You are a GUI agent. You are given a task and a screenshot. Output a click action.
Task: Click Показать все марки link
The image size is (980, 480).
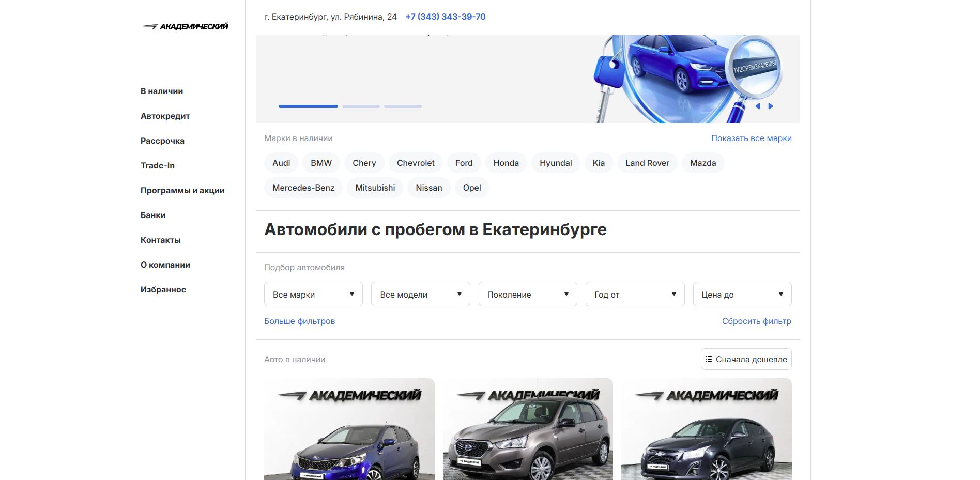752,138
